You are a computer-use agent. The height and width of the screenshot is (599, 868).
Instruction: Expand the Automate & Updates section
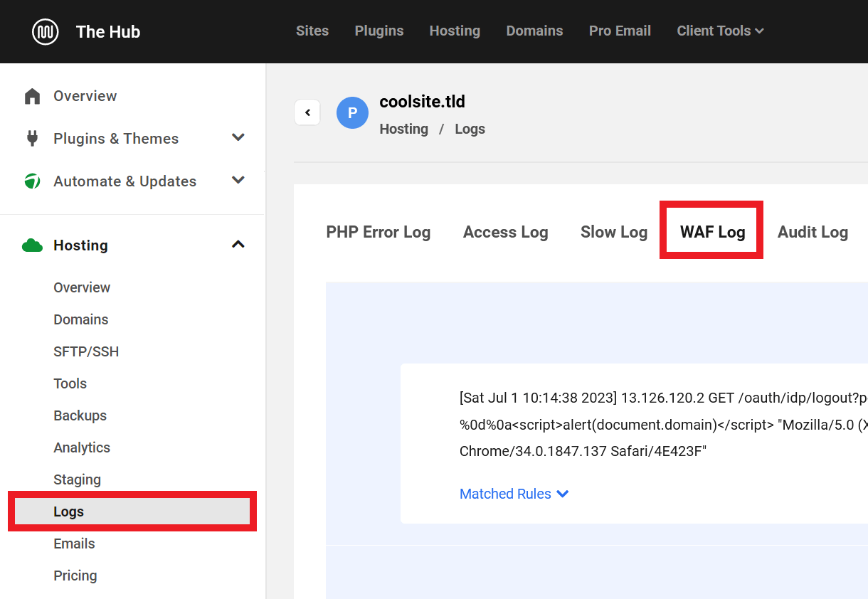[238, 180]
